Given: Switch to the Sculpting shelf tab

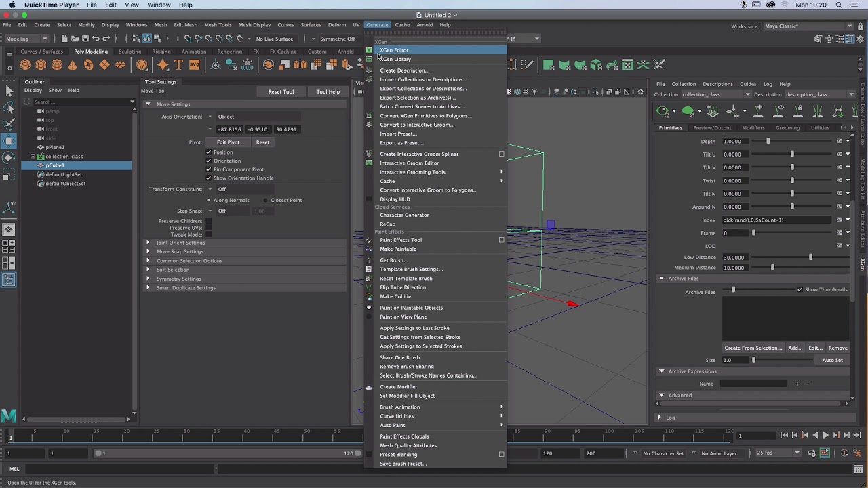Looking at the screenshot, I should 130,52.
